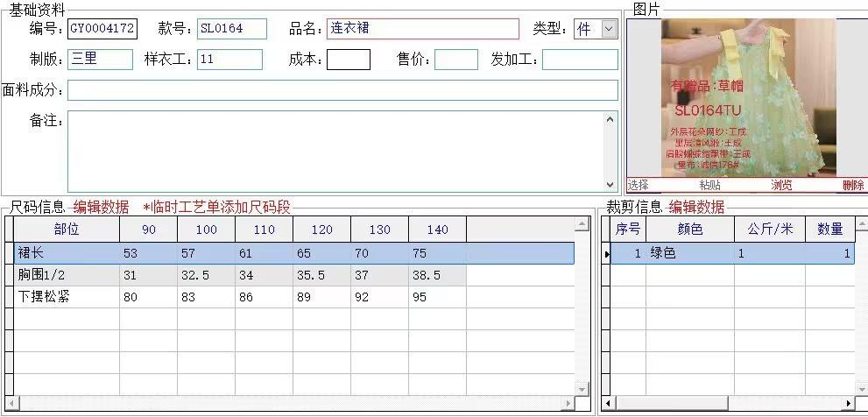Click cell 65 in 裙长 row

(x=321, y=254)
